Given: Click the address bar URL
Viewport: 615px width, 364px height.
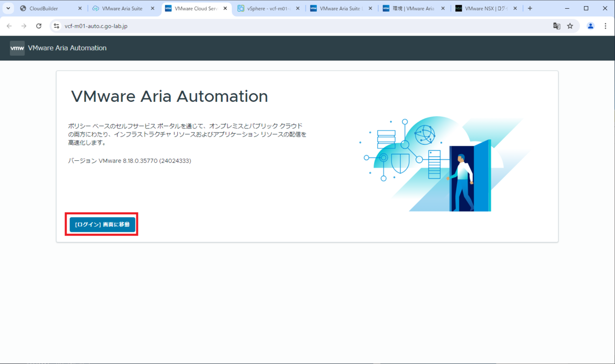Looking at the screenshot, I should click(x=96, y=26).
